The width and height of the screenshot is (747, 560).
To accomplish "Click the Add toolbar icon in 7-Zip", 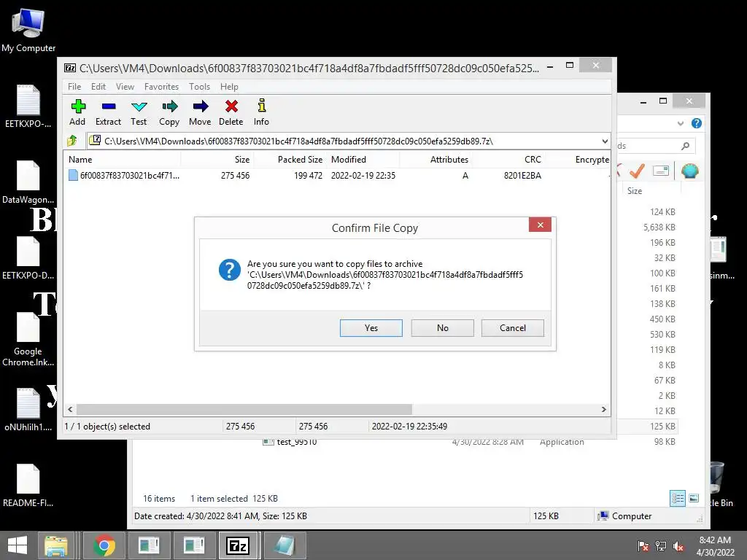I will point(77,112).
